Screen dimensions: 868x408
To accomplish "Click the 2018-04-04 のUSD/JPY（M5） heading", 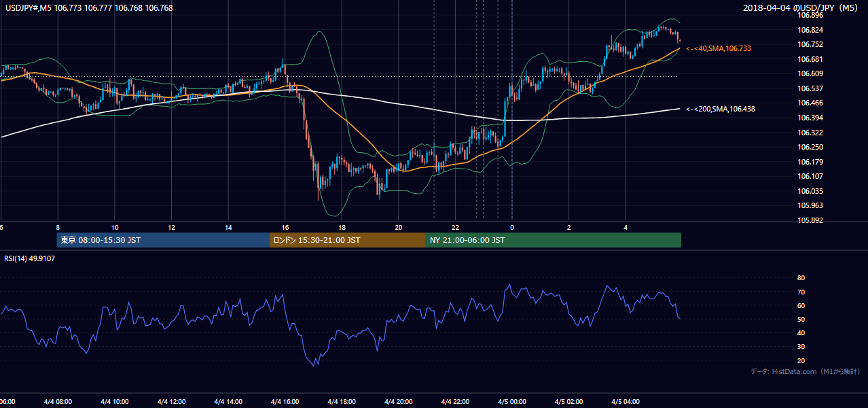I will coord(801,8).
